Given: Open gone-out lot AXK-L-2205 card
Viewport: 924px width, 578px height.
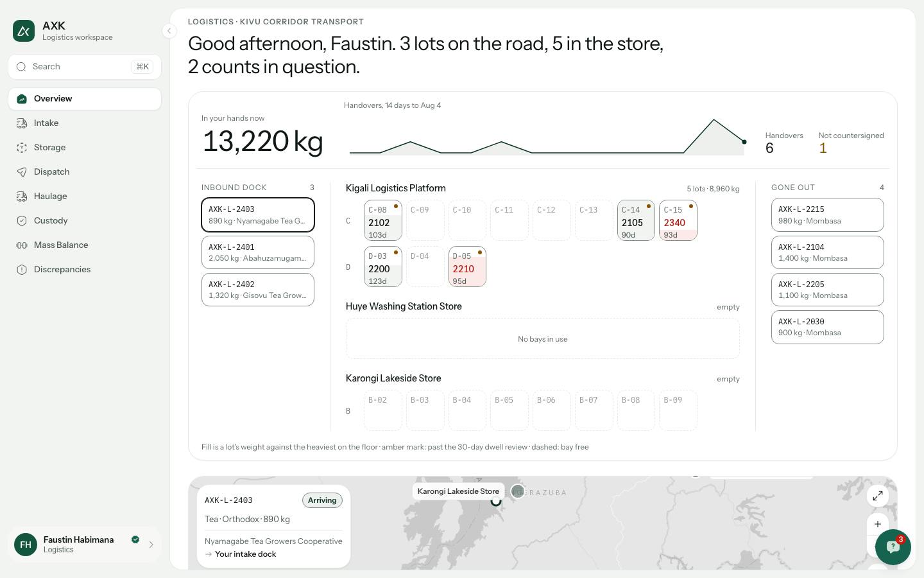Looking at the screenshot, I should pyautogui.click(x=828, y=290).
